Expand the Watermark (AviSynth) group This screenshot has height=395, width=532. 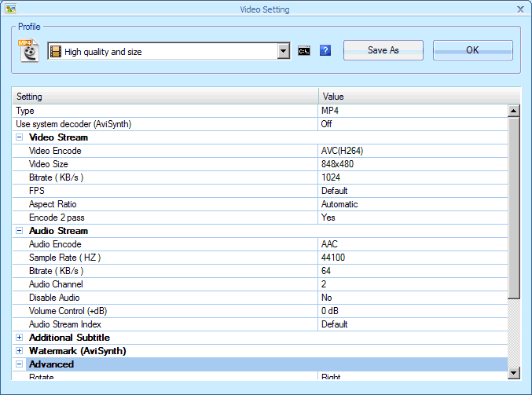20,350
